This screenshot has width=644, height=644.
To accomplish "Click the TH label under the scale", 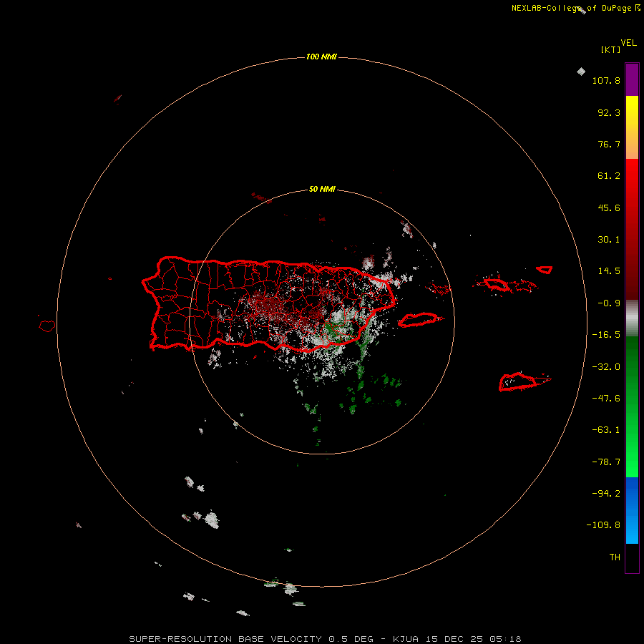I will (615, 557).
